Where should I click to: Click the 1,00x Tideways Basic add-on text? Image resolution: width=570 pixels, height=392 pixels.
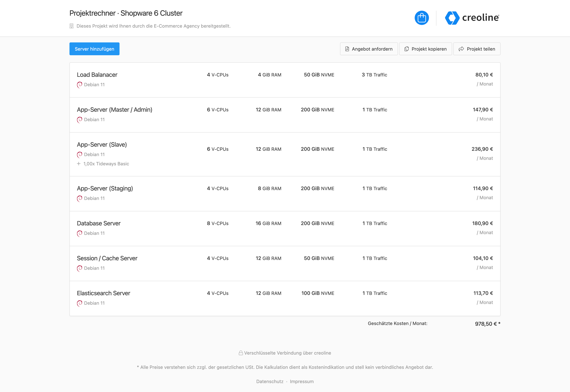tap(106, 164)
